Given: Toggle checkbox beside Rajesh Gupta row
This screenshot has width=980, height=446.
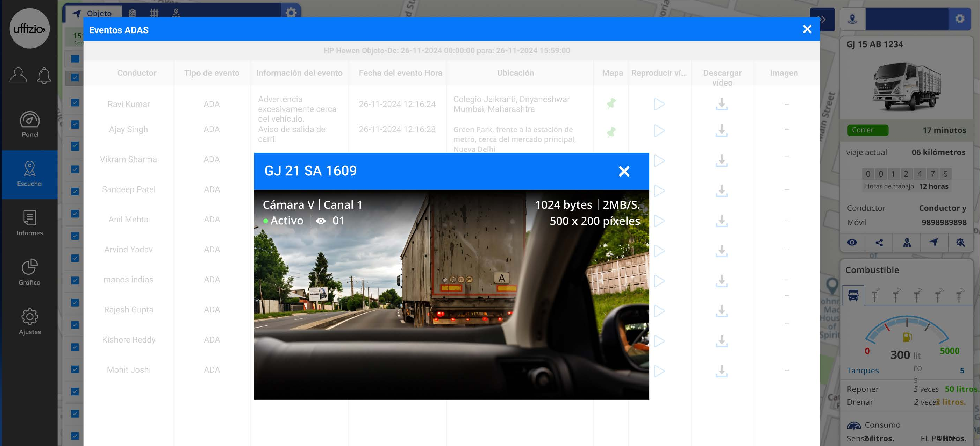Looking at the screenshot, I should 75,303.
